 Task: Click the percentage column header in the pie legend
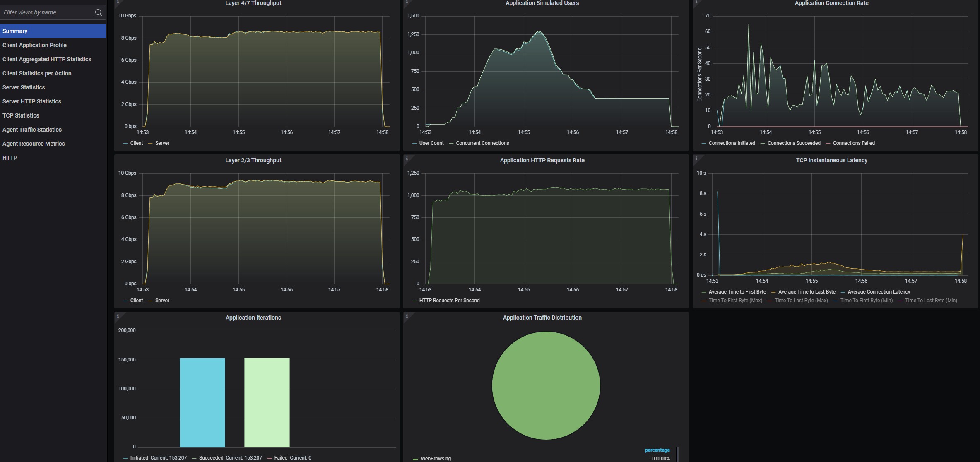[x=657, y=450]
